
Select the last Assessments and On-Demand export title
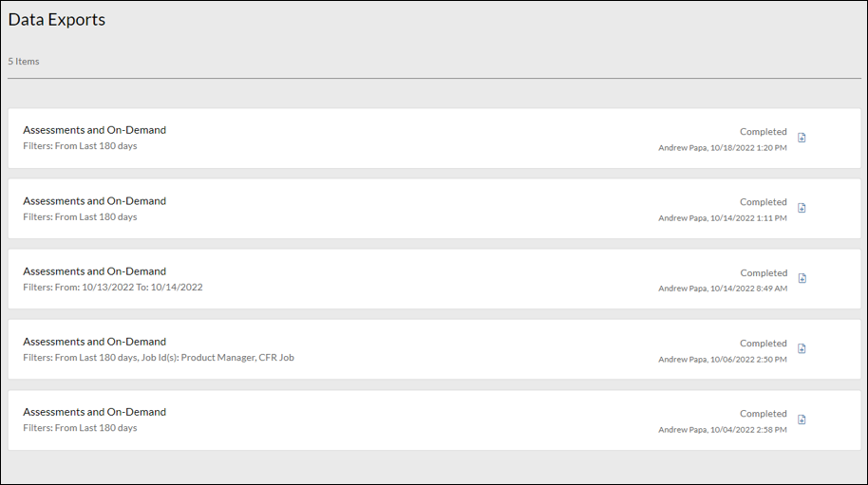pos(94,412)
